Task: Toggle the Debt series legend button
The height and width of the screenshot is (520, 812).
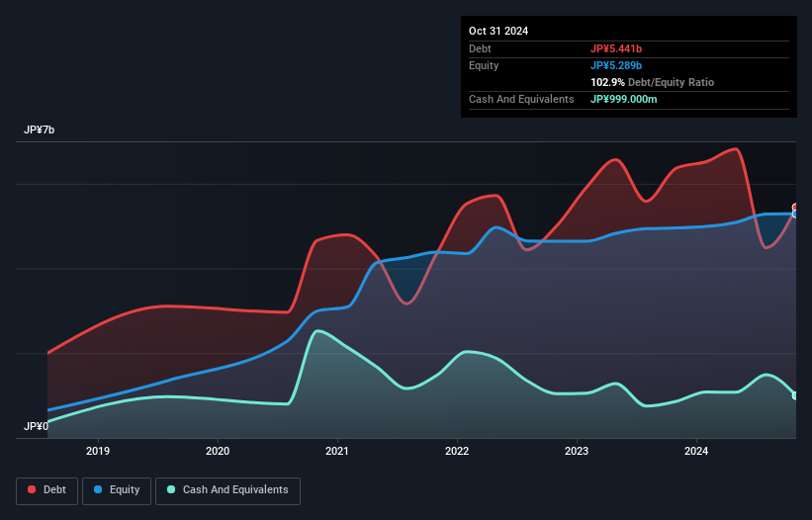Action: click(x=47, y=490)
